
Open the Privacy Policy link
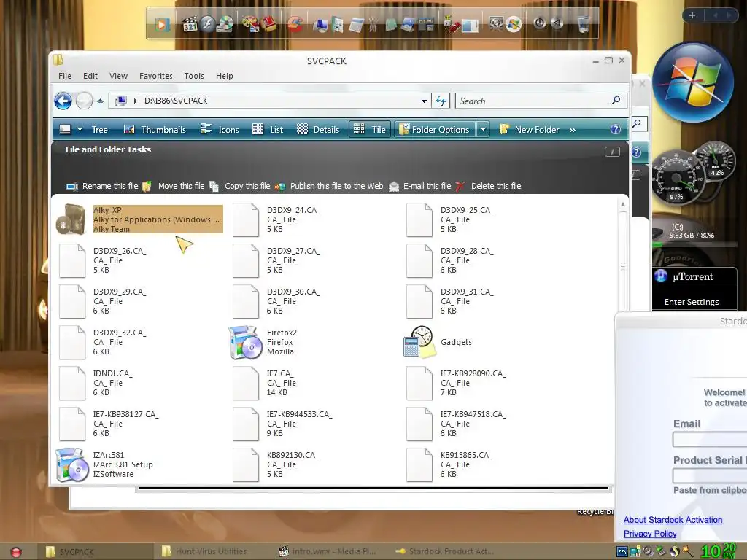tap(650, 534)
